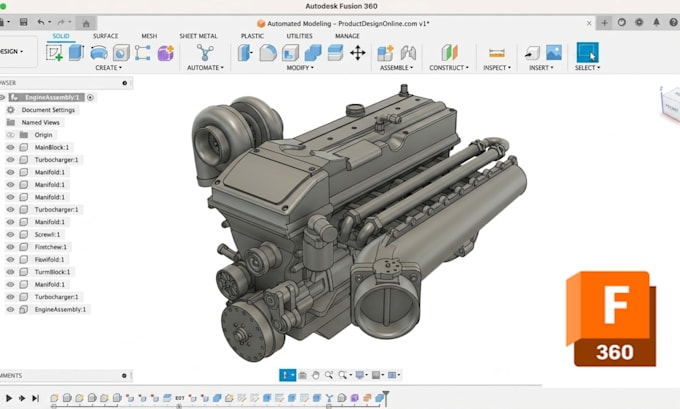Toggle the eye icon for TurnBlock:1
680x409 pixels.
click(10, 272)
